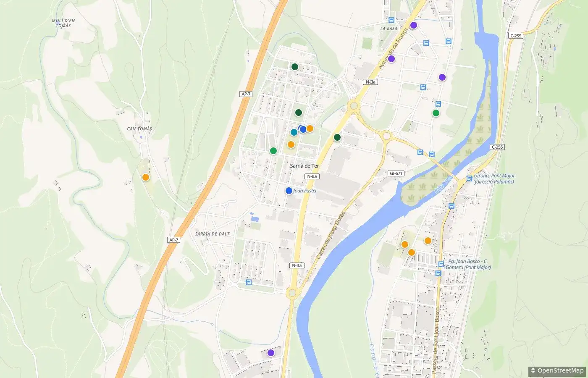Click the Passeig de Sant Joan Bosco label
Viewport: 588px width, 378px height.
click(436, 340)
